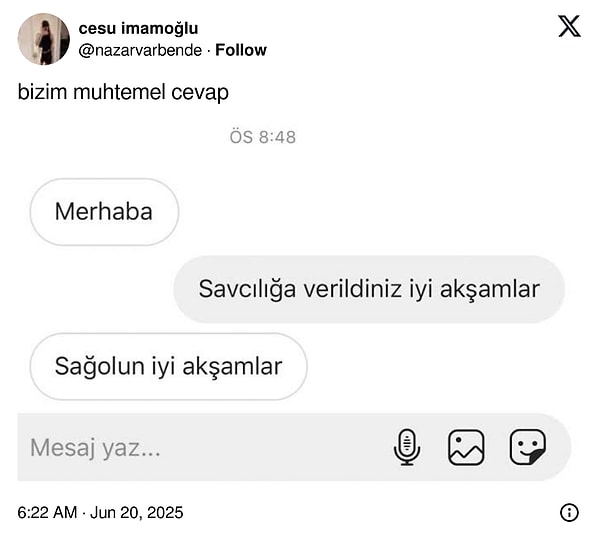Click the Jun 20, 2025 date

pyautogui.click(x=137, y=513)
